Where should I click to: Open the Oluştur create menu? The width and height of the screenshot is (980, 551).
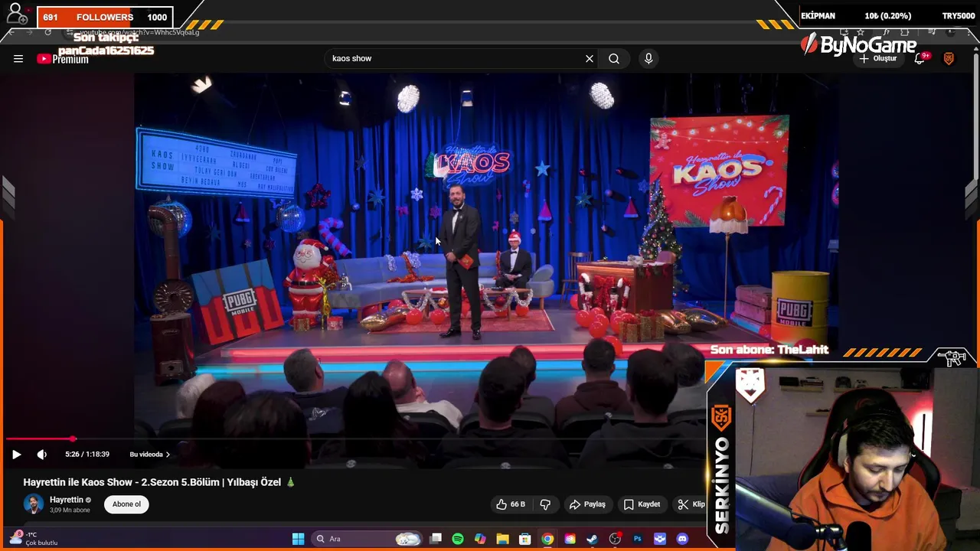coord(877,58)
